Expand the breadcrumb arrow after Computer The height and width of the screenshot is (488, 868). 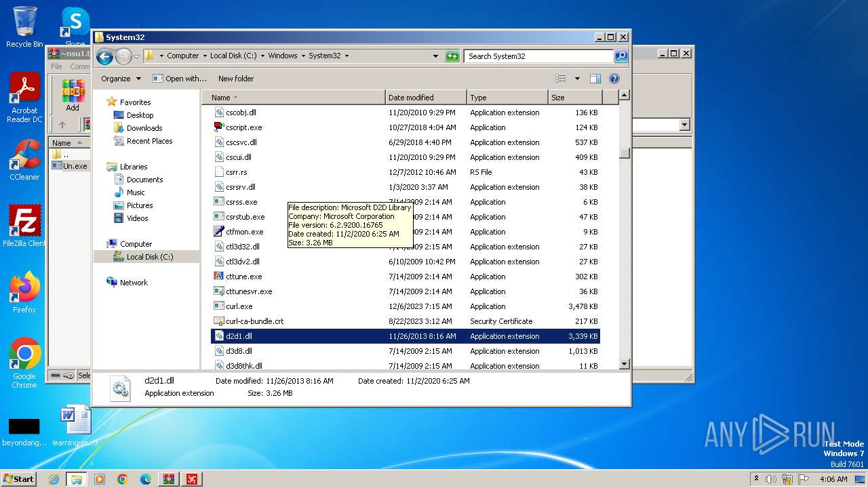204,56
